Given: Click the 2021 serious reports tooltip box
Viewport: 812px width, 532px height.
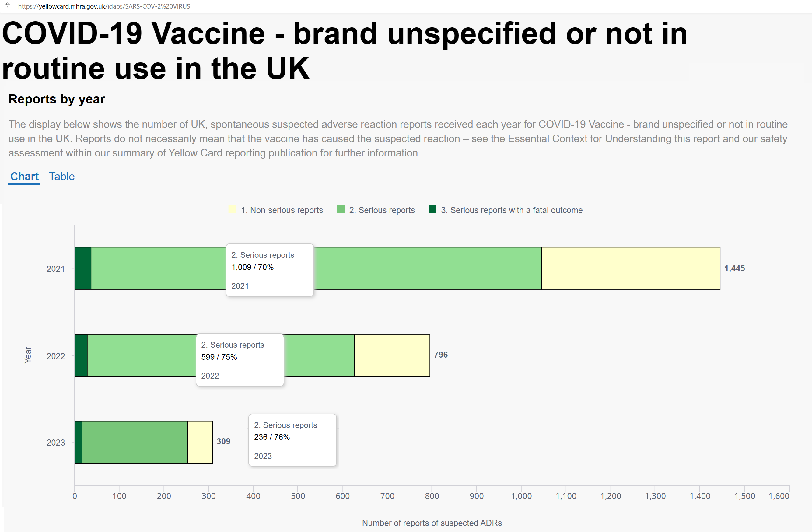Looking at the screenshot, I should (x=270, y=270).
